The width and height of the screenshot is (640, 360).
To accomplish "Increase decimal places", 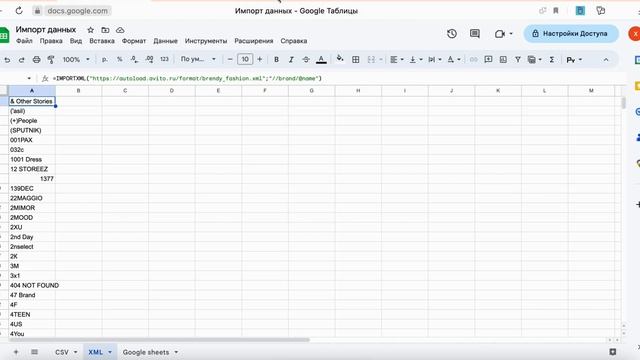I will tap(149, 60).
